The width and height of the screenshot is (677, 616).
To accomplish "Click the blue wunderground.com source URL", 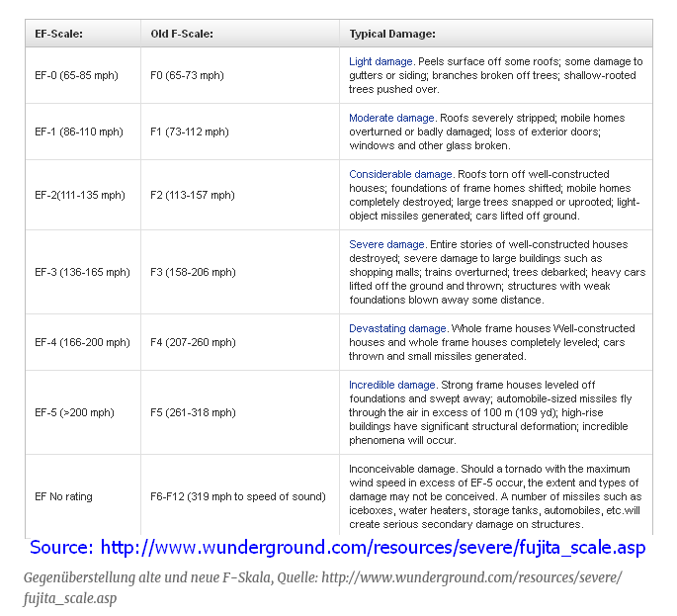I will (x=374, y=548).
